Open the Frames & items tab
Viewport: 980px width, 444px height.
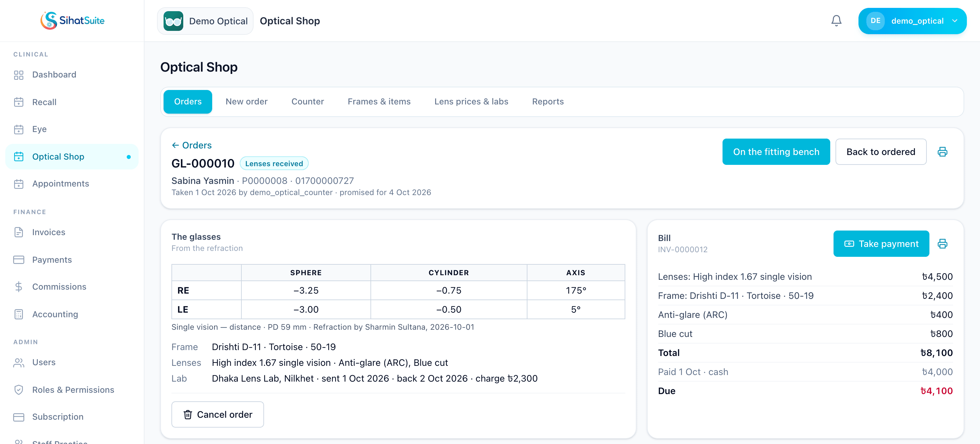[x=379, y=101]
